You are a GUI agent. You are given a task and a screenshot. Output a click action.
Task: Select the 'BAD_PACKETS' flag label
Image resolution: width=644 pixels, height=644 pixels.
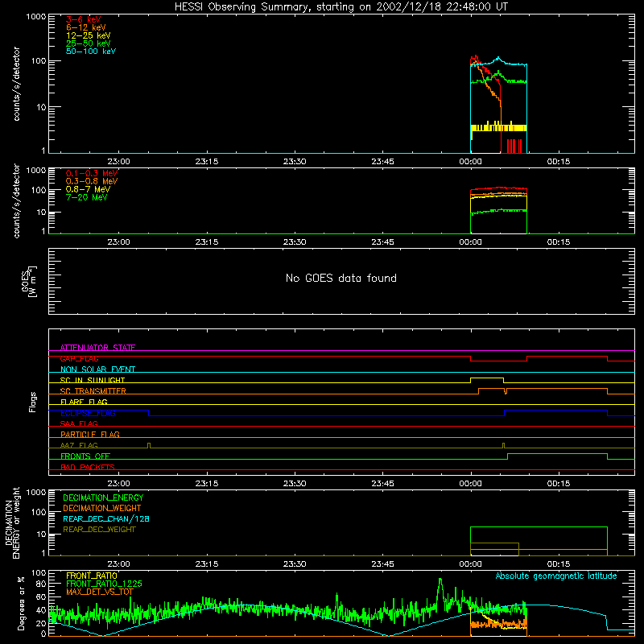tap(88, 467)
